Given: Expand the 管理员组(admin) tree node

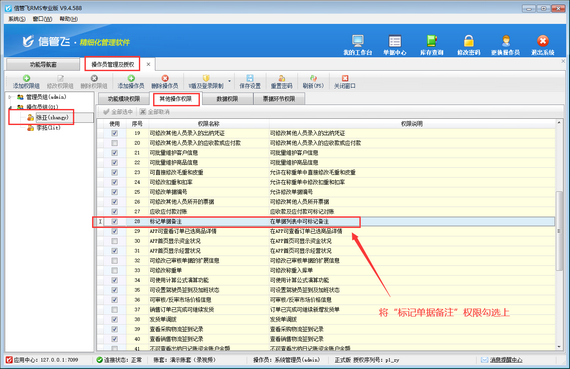Looking at the screenshot, I should (10, 97).
